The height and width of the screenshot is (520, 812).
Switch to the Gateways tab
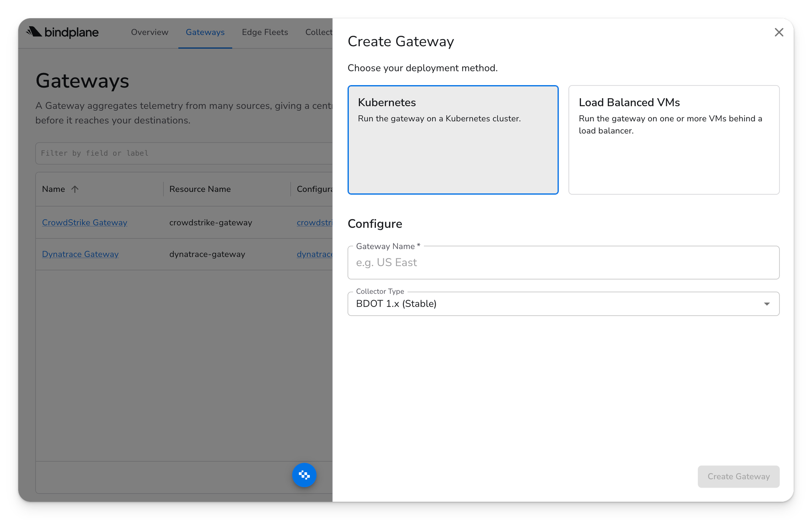click(x=205, y=32)
